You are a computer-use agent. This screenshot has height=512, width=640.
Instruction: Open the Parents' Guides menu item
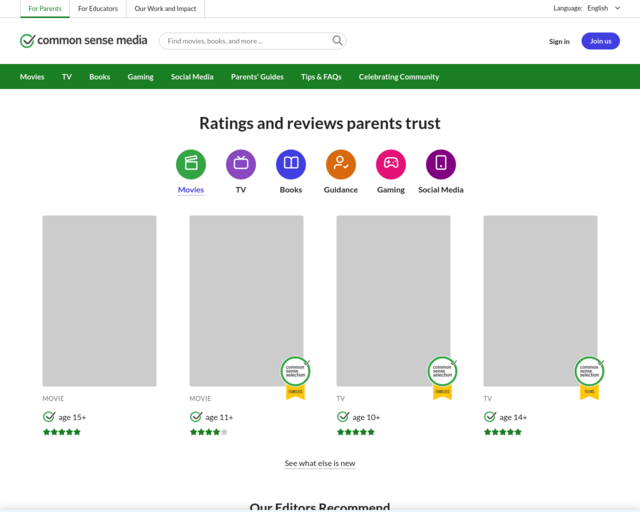[257, 77]
